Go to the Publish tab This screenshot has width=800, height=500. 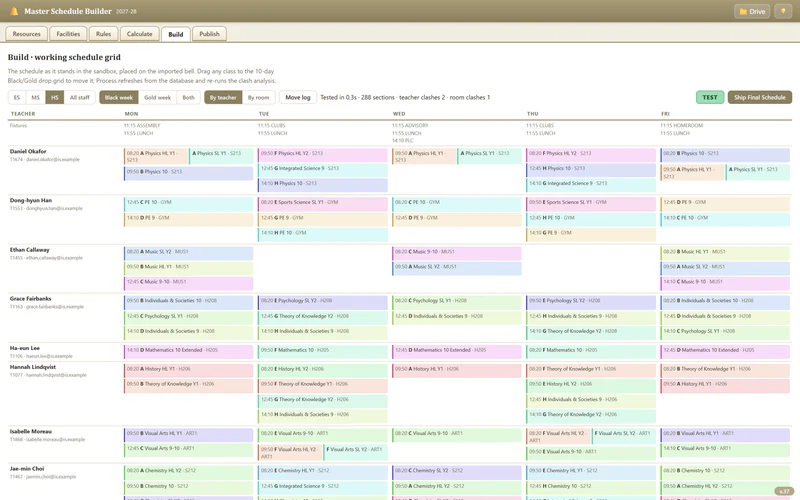tap(210, 34)
